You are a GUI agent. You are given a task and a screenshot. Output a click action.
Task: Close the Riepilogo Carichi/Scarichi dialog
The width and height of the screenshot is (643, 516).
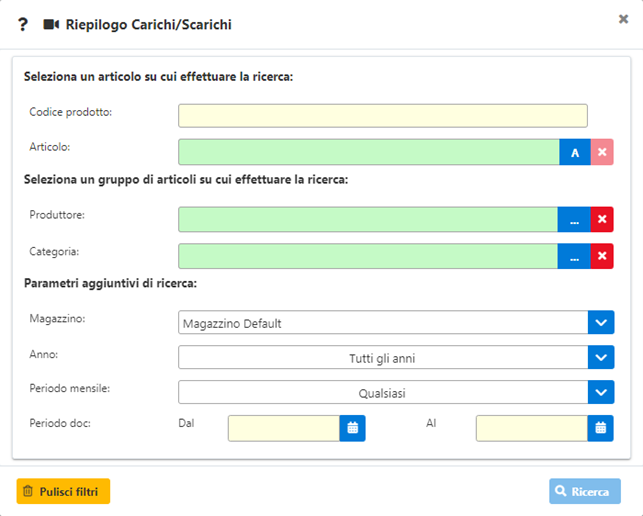point(623,19)
